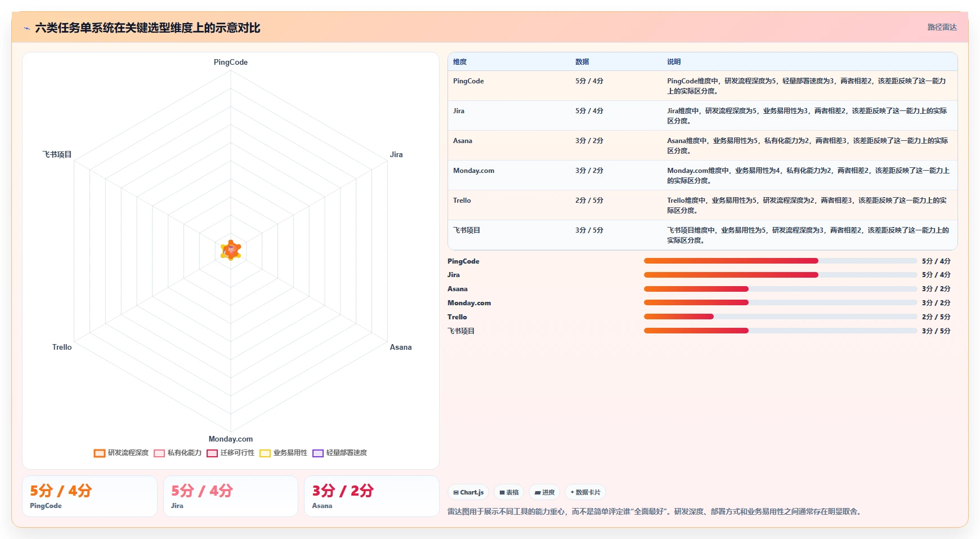Click the Monday.com progress bar
This screenshot has height=539, width=980.
(780, 302)
